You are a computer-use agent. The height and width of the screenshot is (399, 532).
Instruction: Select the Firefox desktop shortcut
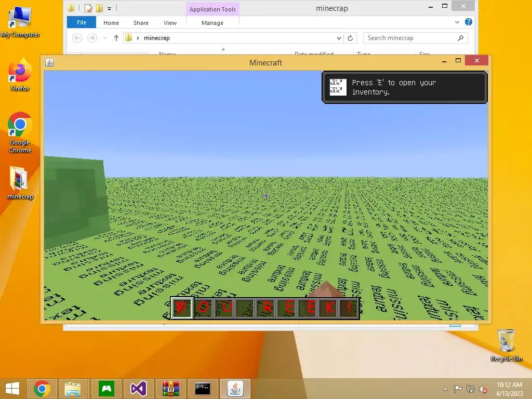[x=20, y=75]
